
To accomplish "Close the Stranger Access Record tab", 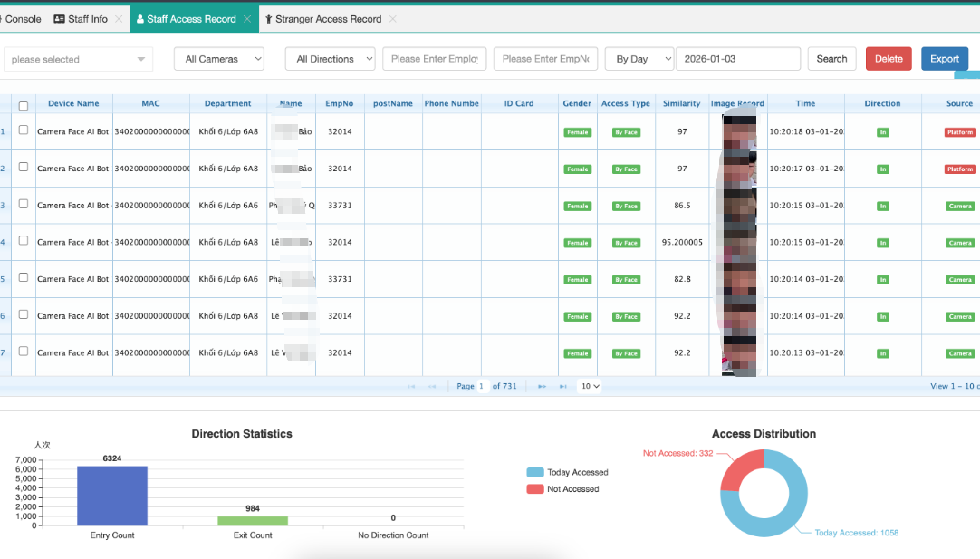I will pyautogui.click(x=392, y=19).
